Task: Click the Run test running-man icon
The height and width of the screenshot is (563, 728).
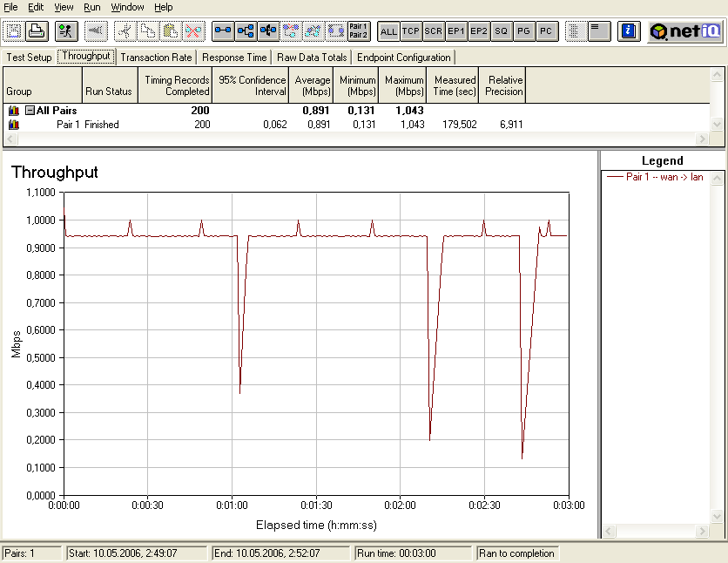Action: [x=66, y=31]
